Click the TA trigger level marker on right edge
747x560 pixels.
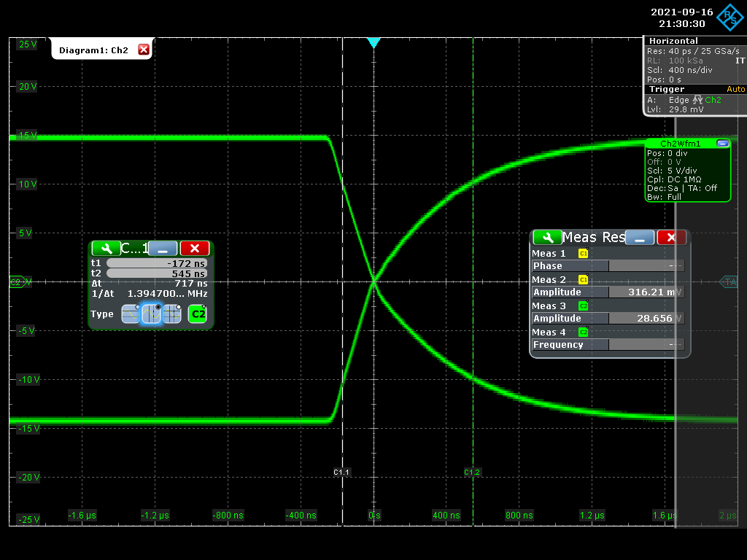[729, 282]
